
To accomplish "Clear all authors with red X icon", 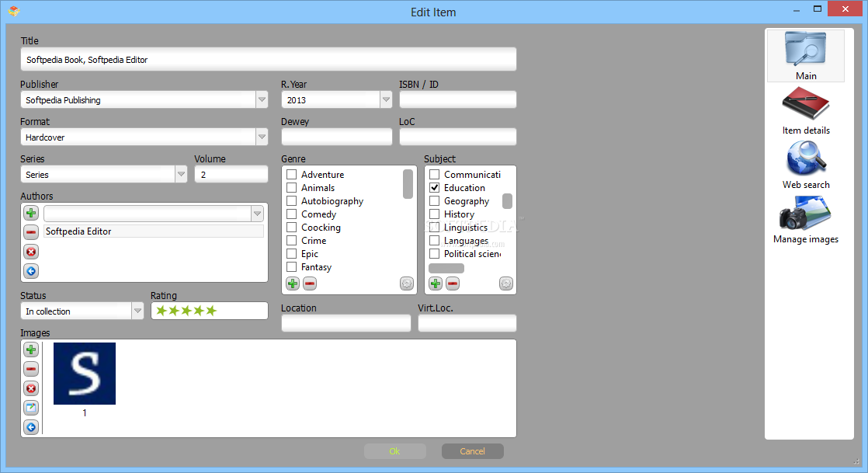I will point(31,252).
